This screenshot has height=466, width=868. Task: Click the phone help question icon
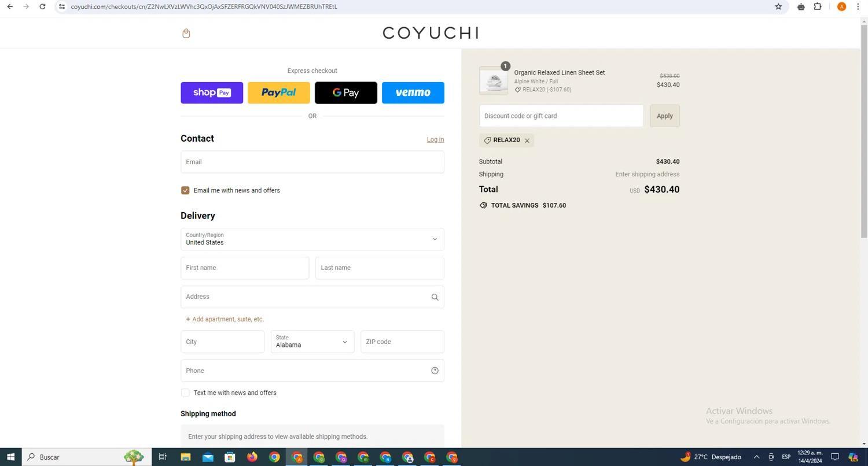(435, 371)
